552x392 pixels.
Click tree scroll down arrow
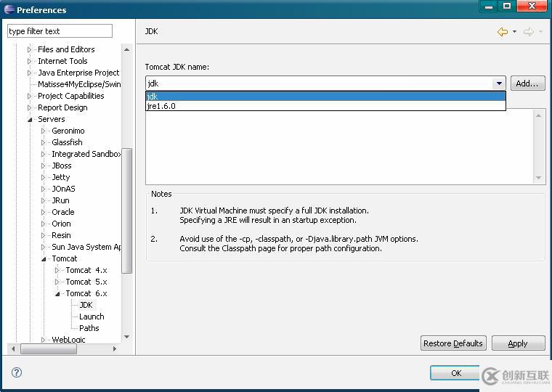[x=126, y=337]
